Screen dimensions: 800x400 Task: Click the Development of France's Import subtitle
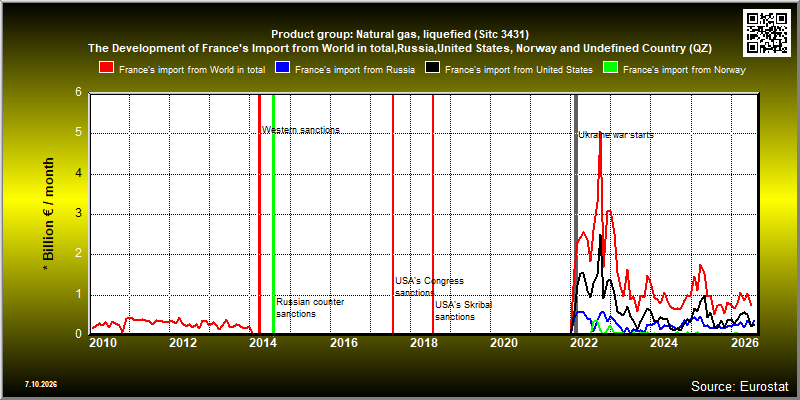(400, 48)
